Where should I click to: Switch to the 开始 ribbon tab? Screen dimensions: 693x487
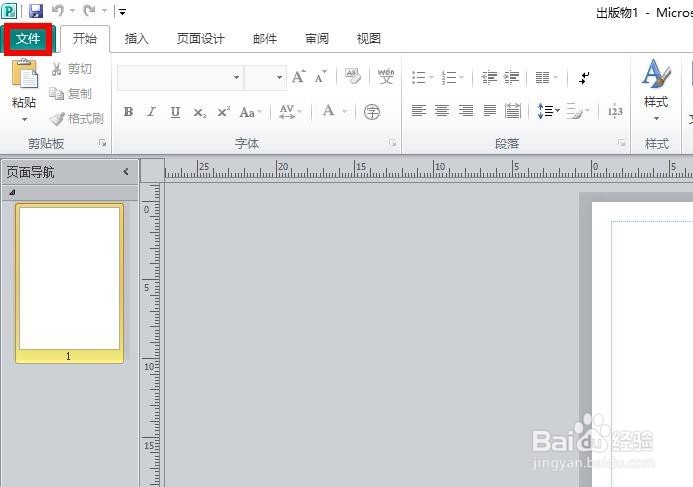coord(84,39)
